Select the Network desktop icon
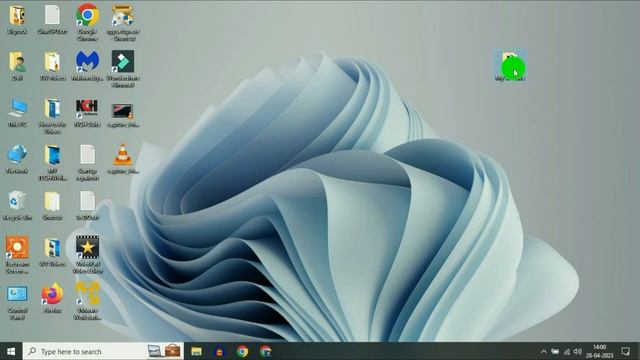Viewport: 640px width, 360px height. coord(17,159)
